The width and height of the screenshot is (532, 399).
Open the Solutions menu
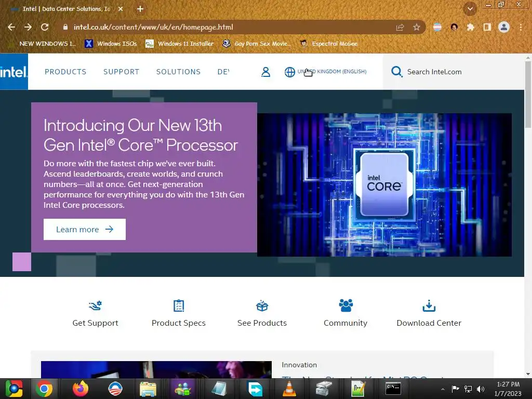point(179,72)
